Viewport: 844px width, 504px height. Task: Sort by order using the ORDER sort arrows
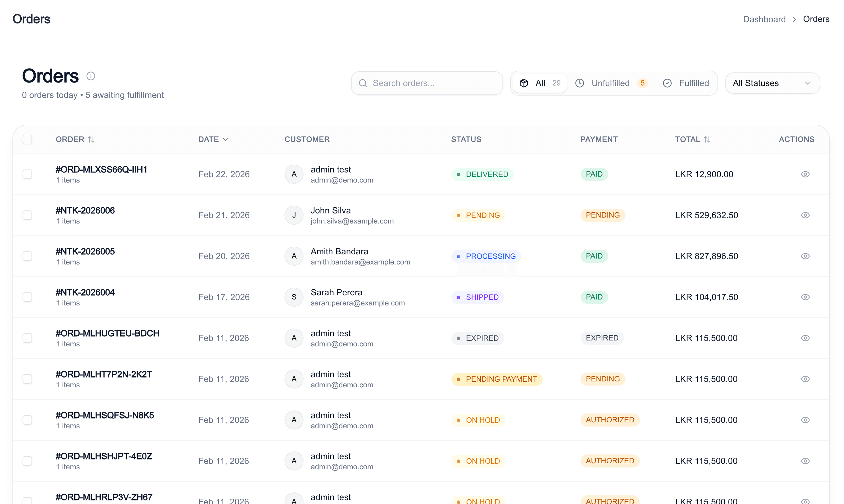pos(91,140)
